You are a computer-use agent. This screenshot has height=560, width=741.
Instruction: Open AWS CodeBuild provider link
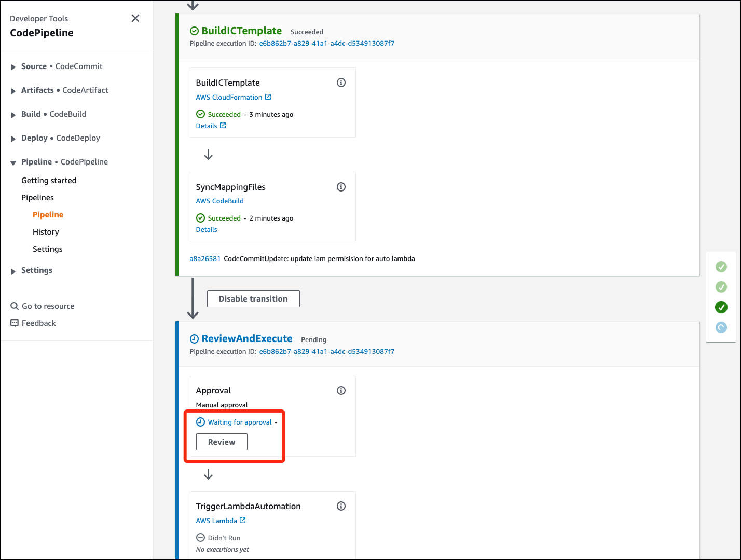219,201
